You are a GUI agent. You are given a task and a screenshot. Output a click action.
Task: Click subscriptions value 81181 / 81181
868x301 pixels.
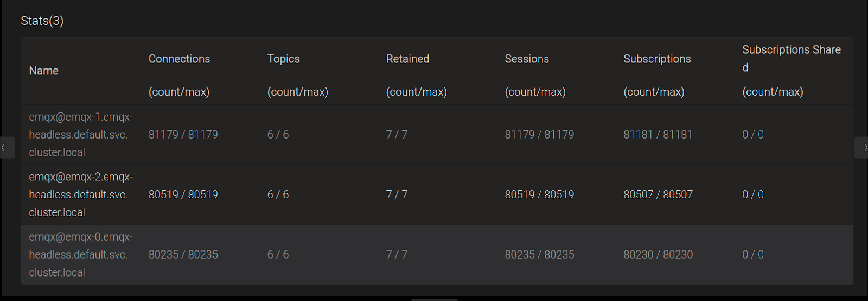click(x=658, y=135)
